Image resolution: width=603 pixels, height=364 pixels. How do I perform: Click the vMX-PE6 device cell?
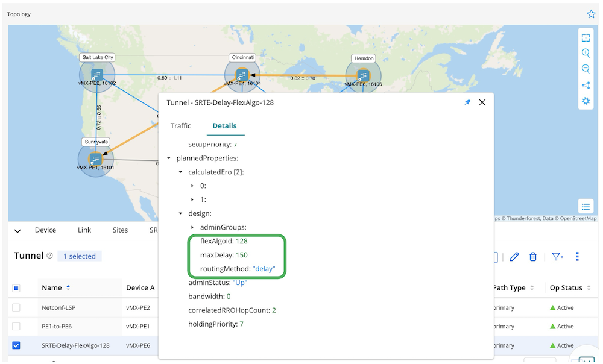(137, 345)
